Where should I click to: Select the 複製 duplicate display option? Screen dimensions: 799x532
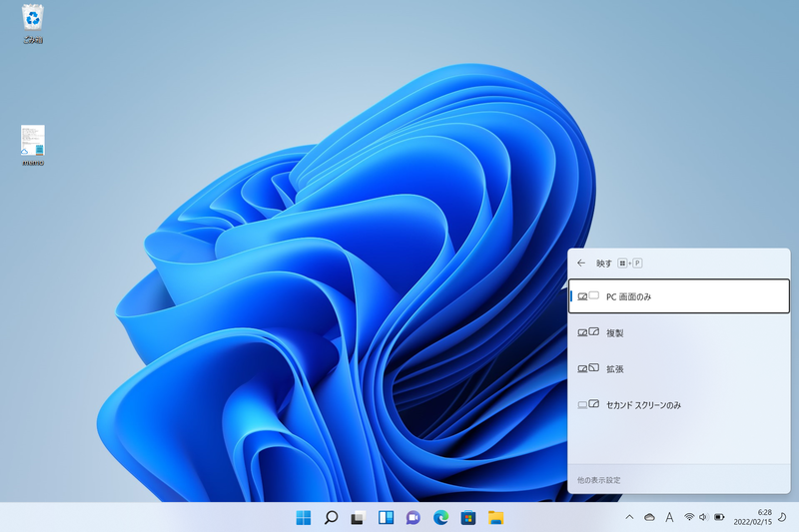(x=679, y=332)
